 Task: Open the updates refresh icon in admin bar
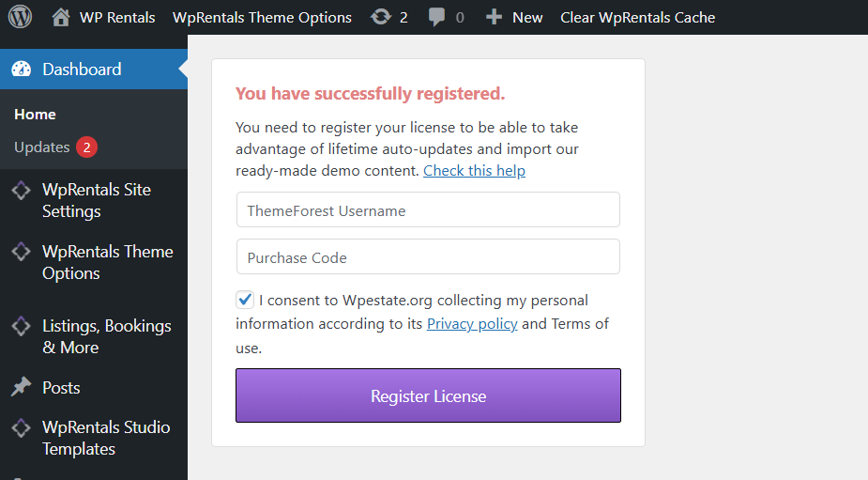[x=381, y=17]
